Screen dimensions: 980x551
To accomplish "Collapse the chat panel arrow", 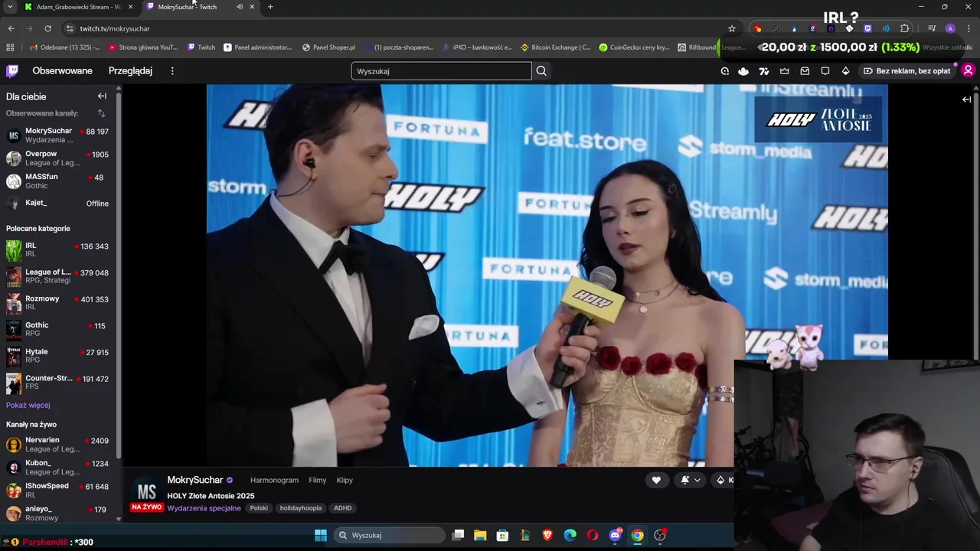I will click(x=967, y=99).
